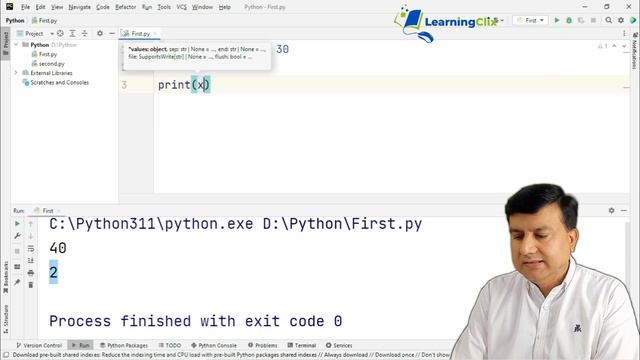Open TODO tool window

pyautogui.click(x=170, y=345)
